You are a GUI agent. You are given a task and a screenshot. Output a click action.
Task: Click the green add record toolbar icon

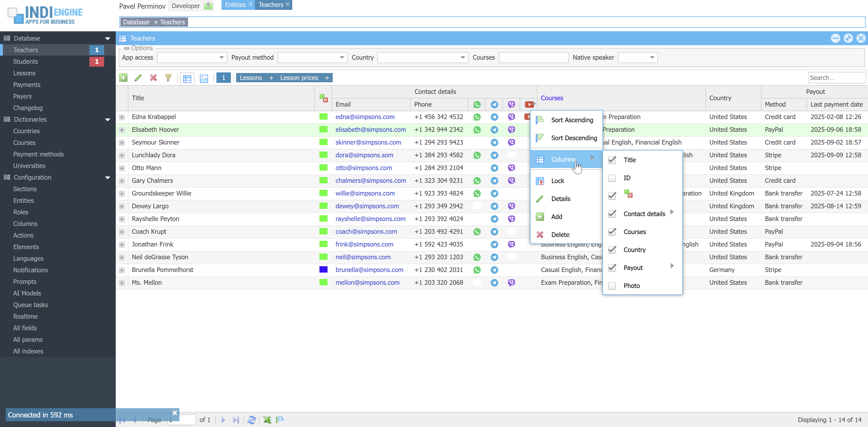tap(123, 78)
